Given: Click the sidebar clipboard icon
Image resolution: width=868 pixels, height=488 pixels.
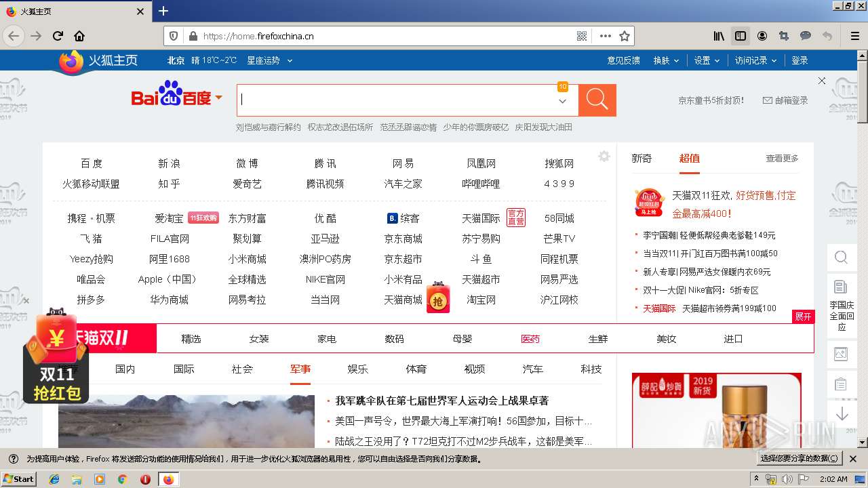Looking at the screenshot, I should pyautogui.click(x=841, y=384).
